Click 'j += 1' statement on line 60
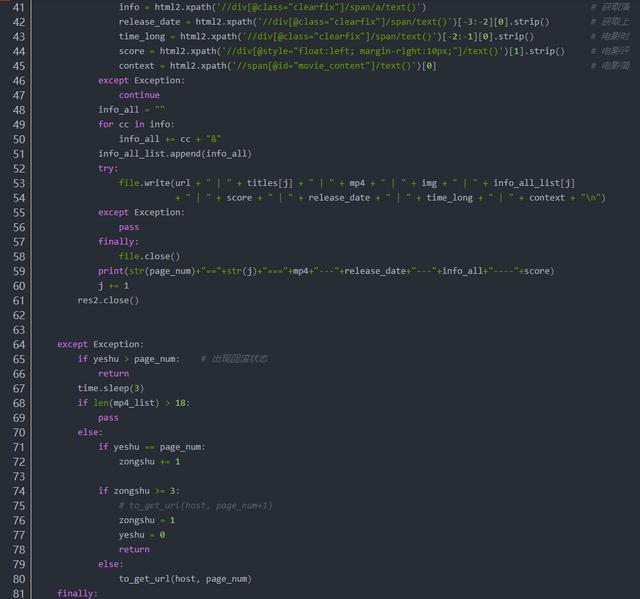640x599 pixels. click(x=113, y=286)
